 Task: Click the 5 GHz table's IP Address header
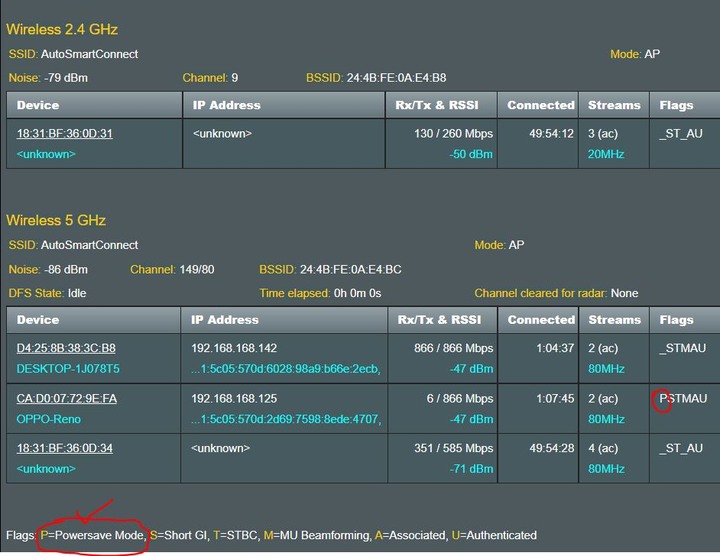(284, 320)
